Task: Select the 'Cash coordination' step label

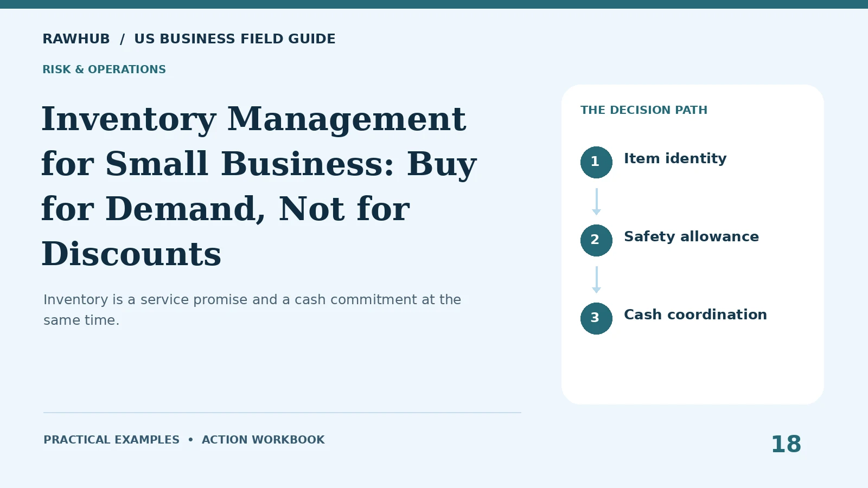Action: point(695,314)
